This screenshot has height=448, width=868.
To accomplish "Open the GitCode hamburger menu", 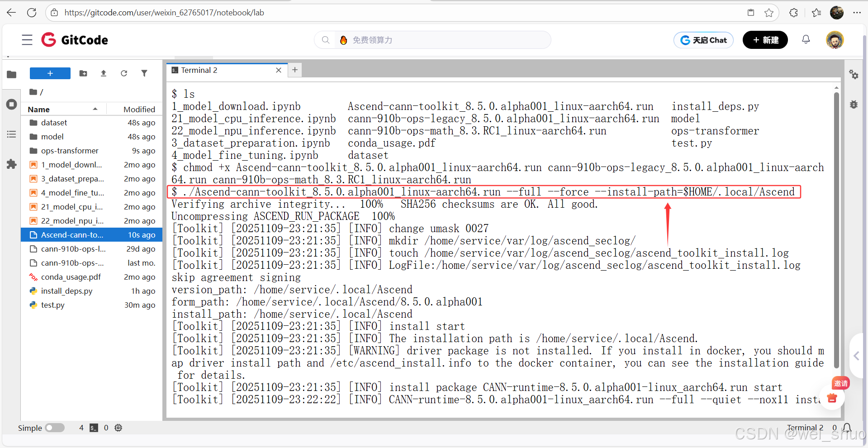I will 27,40.
